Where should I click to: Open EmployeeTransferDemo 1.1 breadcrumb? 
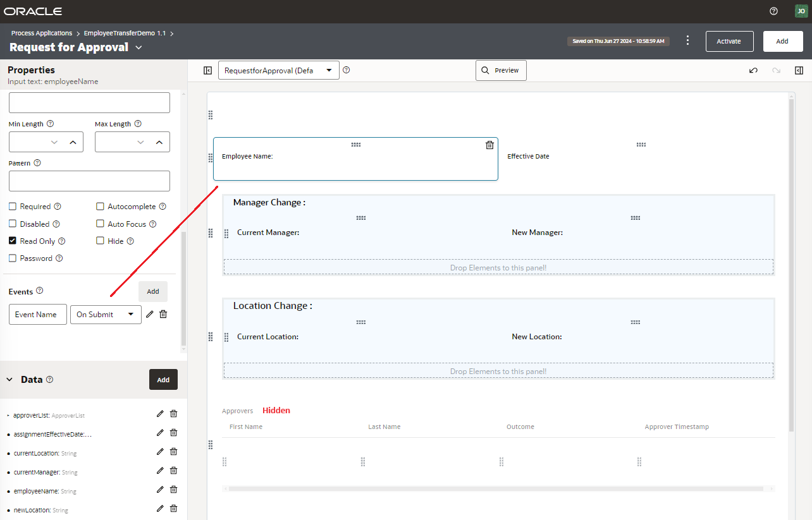(125, 33)
